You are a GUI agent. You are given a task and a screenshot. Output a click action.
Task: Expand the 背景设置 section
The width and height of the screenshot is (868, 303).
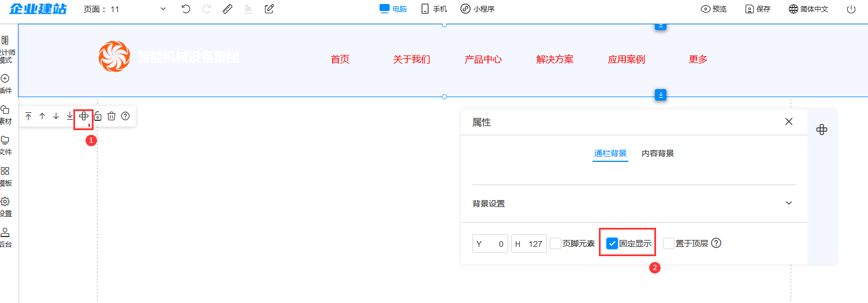coord(789,203)
